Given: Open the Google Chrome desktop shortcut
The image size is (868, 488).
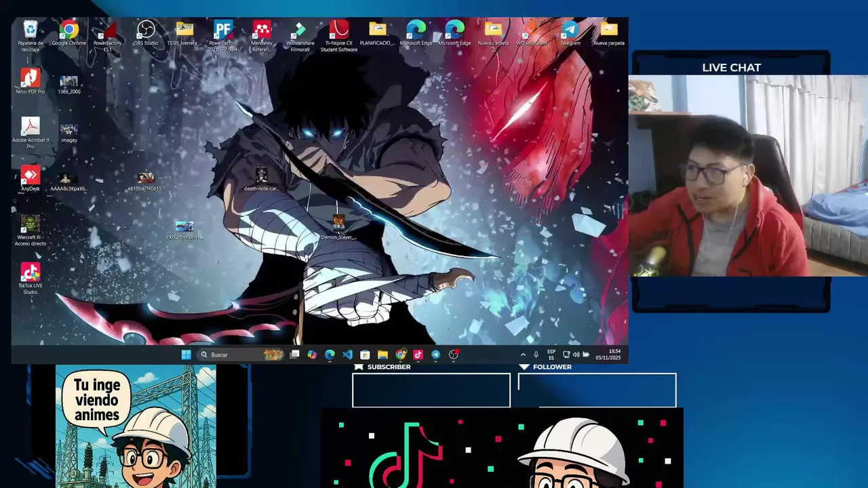Looking at the screenshot, I should [x=68, y=34].
